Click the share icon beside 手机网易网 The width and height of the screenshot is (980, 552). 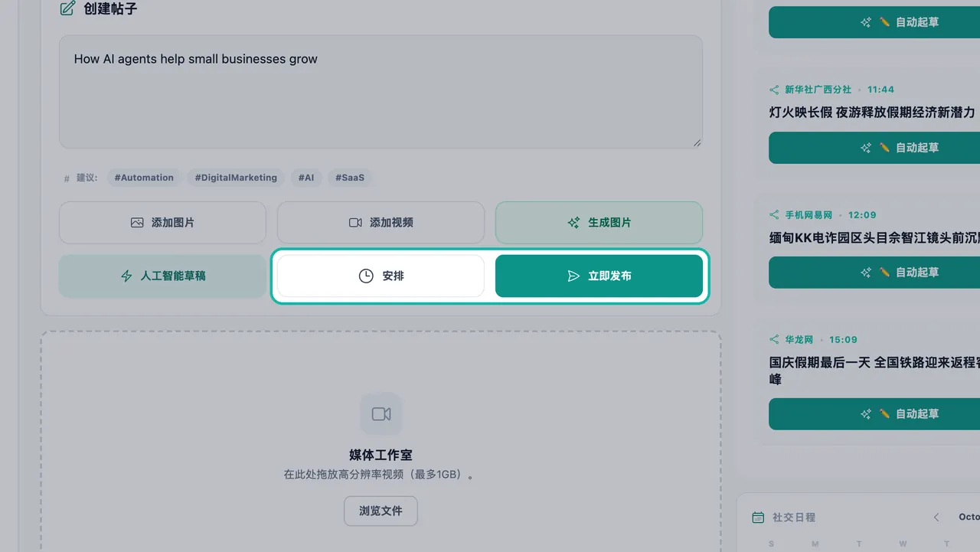point(774,215)
